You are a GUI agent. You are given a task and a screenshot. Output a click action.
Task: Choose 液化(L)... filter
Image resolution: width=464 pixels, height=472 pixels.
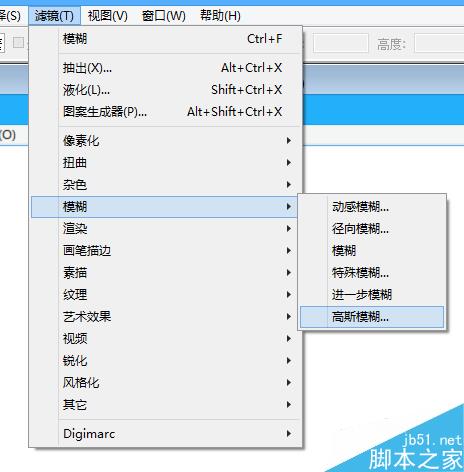(x=166, y=90)
